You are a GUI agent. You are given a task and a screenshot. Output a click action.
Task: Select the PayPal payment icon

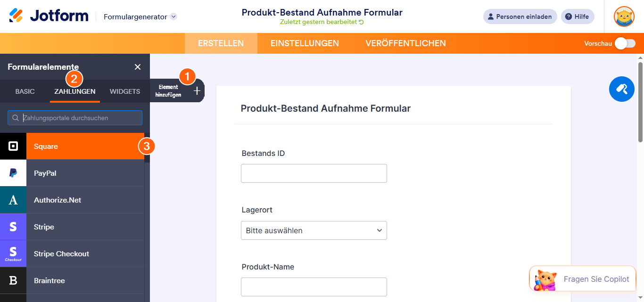pos(13,173)
